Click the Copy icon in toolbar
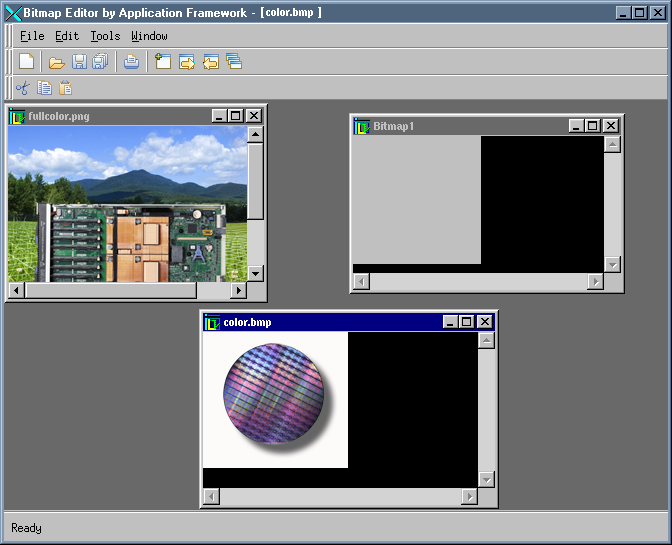 44,88
